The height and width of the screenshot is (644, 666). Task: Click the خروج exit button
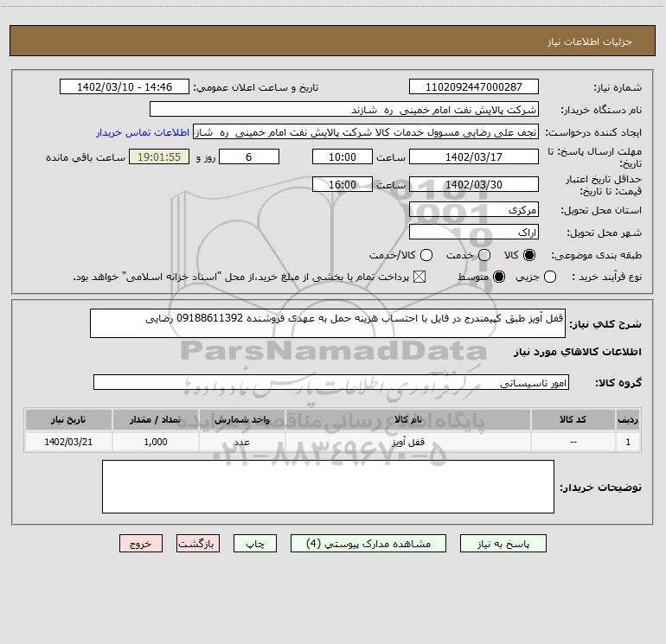pyautogui.click(x=141, y=544)
